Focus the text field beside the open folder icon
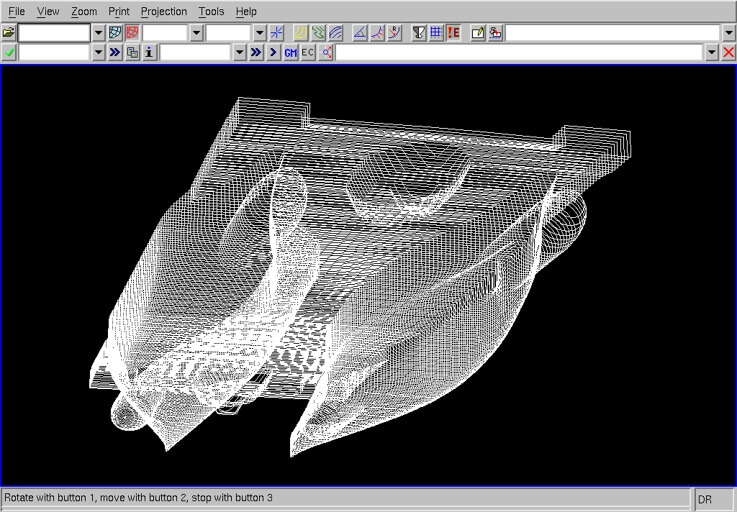 coord(54,33)
